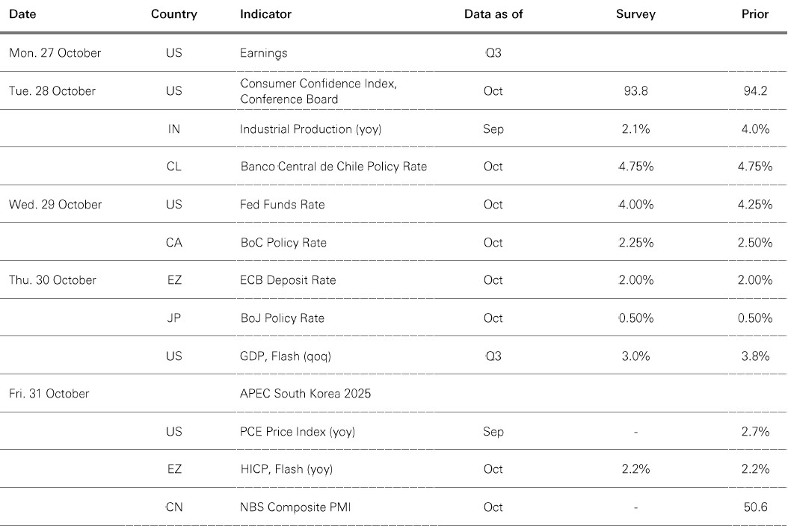Click the BoJ Policy Rate entry
The height and width of the screenshot is (532, 788).
(x=282, y=318)
